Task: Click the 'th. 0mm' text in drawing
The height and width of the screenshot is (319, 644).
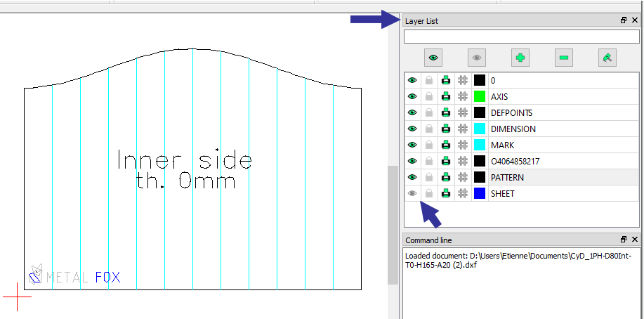Action: click(186, 181)
